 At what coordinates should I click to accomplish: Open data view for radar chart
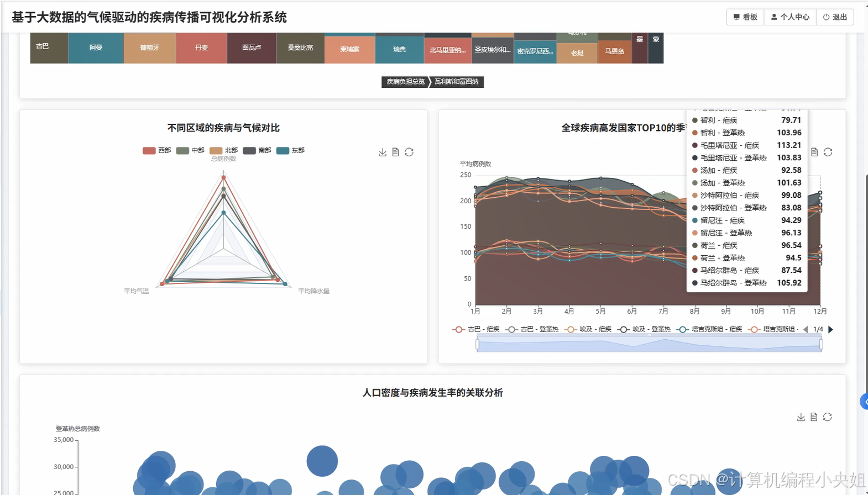tap(396, 152)
